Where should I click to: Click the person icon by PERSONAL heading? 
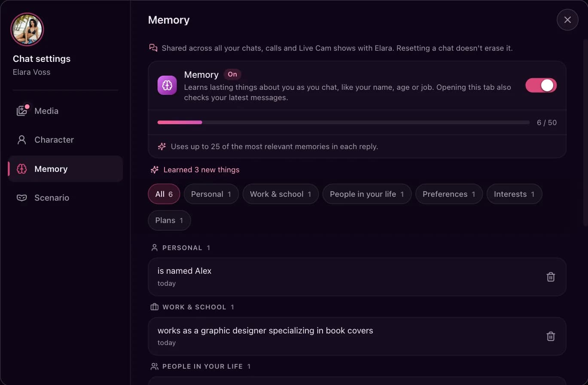pyautogui.click(x=155, y=248)
